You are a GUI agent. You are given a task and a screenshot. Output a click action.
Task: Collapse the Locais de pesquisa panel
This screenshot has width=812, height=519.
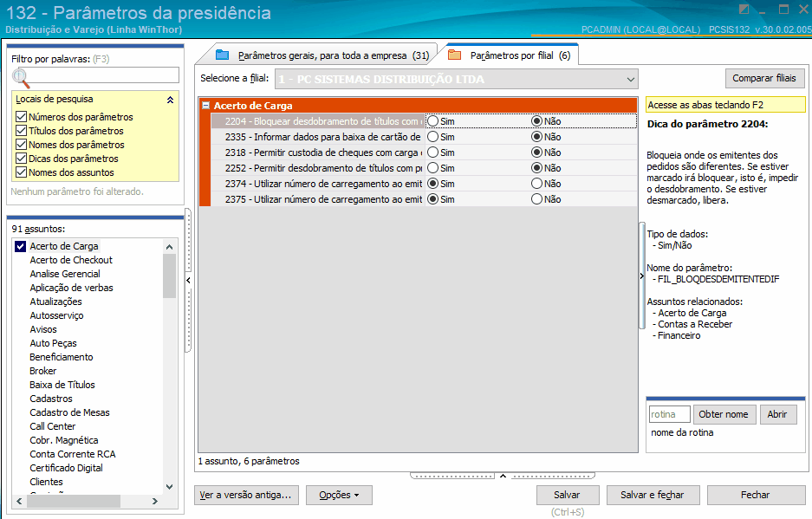(170, 100)
